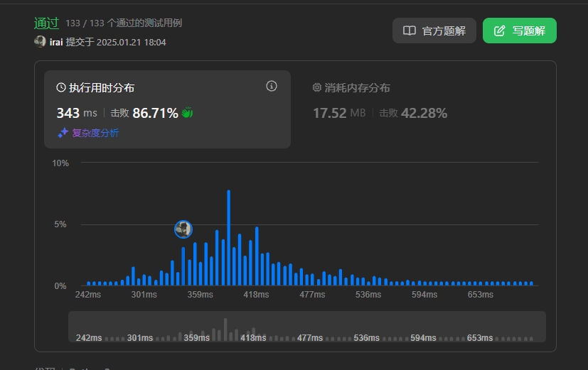Click the 653ms chart axis label

481,295
